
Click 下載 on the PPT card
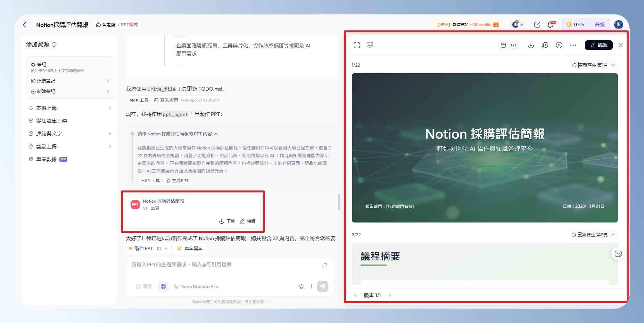(x=227, y=221)
